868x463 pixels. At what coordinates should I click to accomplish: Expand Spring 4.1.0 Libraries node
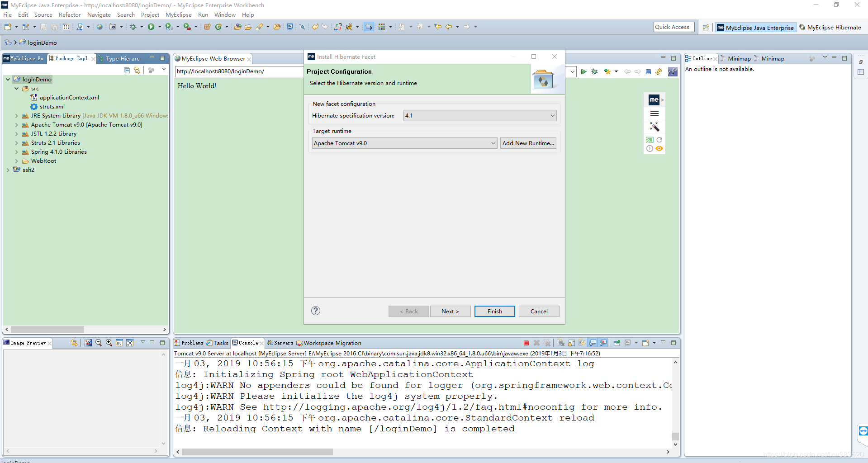(17, 152)
